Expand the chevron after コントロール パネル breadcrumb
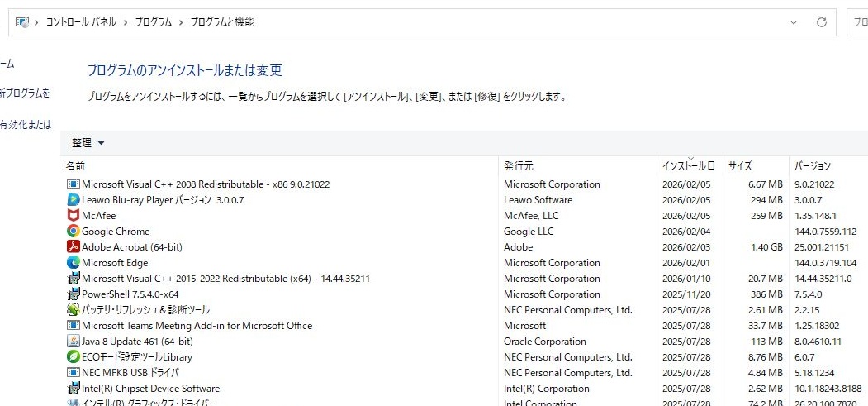The height and width of the screenshot is (406, 868). 125,22
